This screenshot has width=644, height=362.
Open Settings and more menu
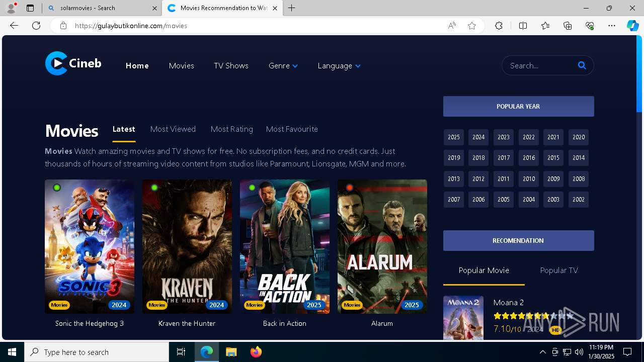point(612,26)
